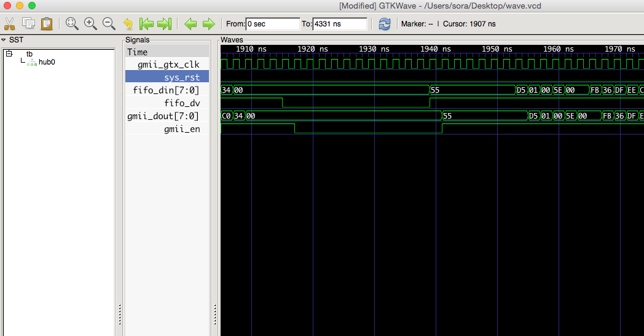This screenshot has width=644, height=336.
Task: Click the Paste clipboard icon
Action: pyautogui.click(x=47, y=24)
